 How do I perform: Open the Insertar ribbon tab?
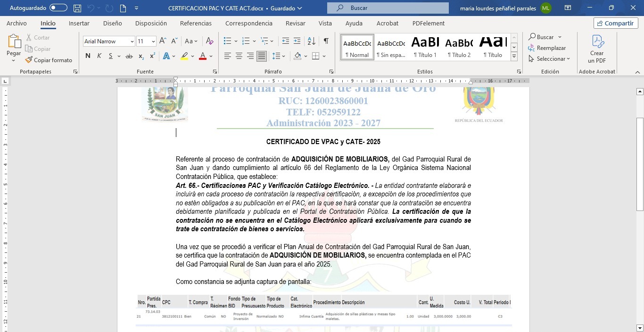pos(79,24)
